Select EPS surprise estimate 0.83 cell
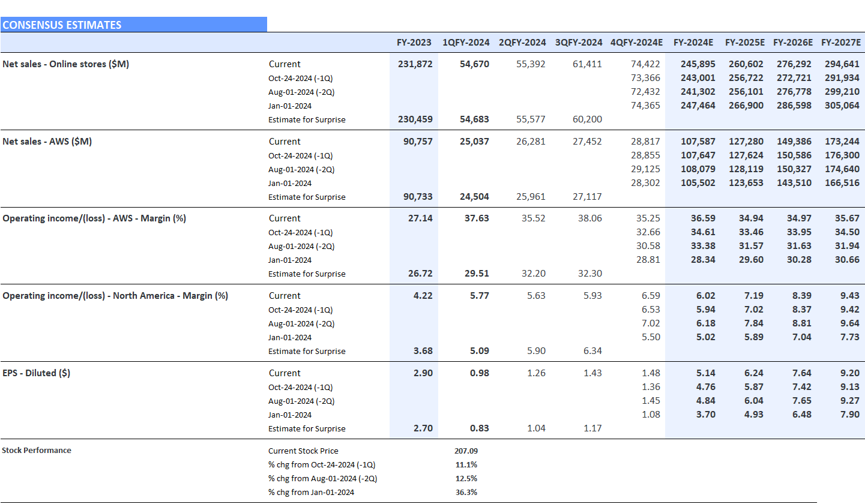865x504 pixels. [480, 428]
